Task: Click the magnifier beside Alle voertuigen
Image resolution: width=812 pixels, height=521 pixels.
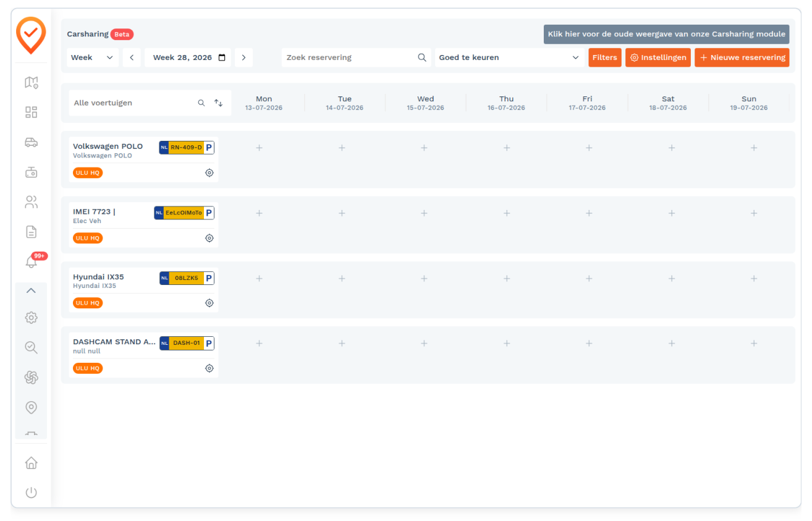Action: [201, 103]
